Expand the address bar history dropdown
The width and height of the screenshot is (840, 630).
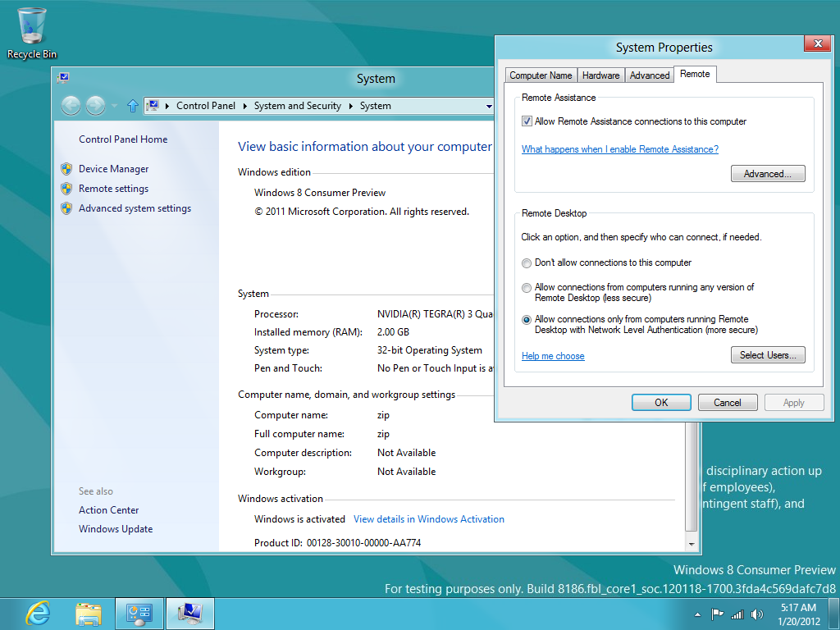(489, 106)
